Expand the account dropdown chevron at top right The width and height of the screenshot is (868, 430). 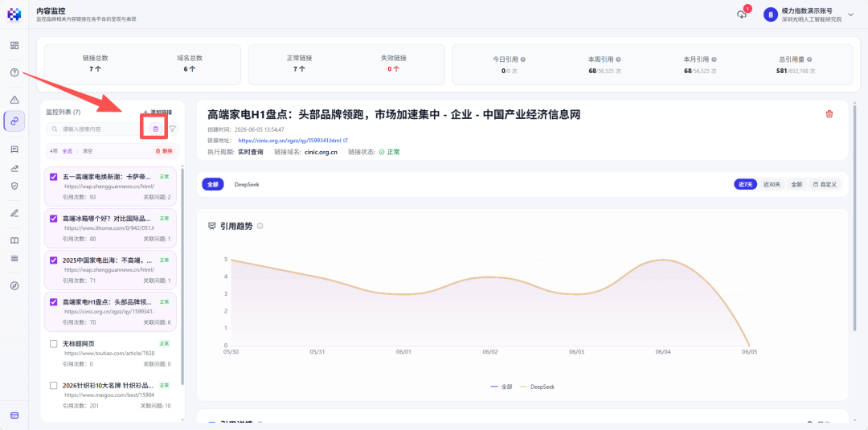(x=851, y=14)
